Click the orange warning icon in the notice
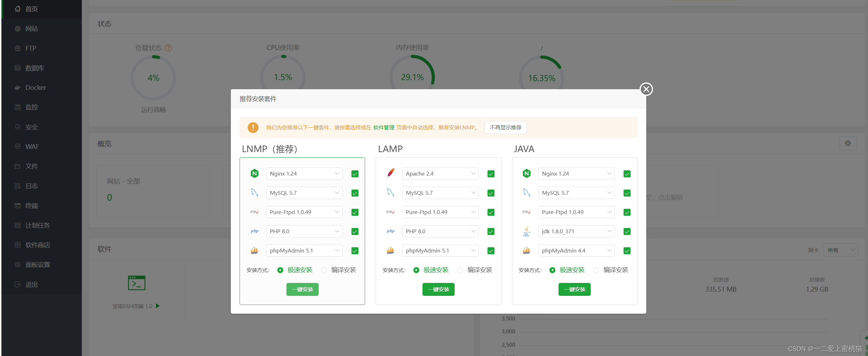The width and height of the screenshot is (868, 356). coord(253,127)
